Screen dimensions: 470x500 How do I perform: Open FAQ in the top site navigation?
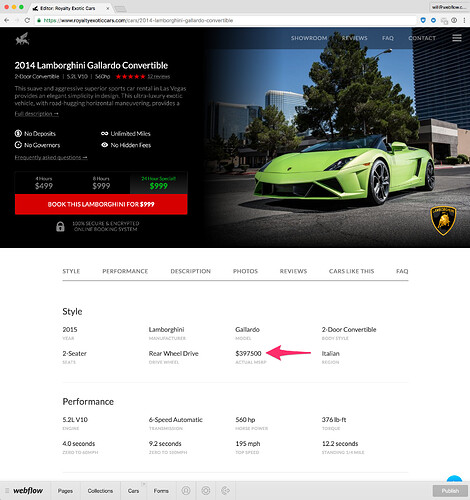click(388, 38)
